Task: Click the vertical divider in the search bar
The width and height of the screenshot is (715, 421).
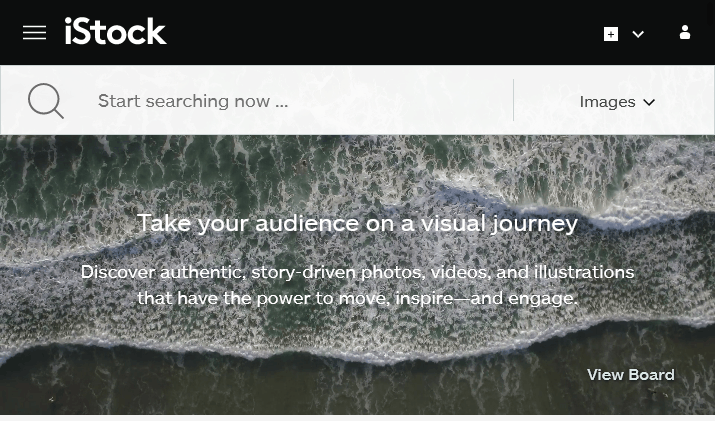Action: click(513, 100)
